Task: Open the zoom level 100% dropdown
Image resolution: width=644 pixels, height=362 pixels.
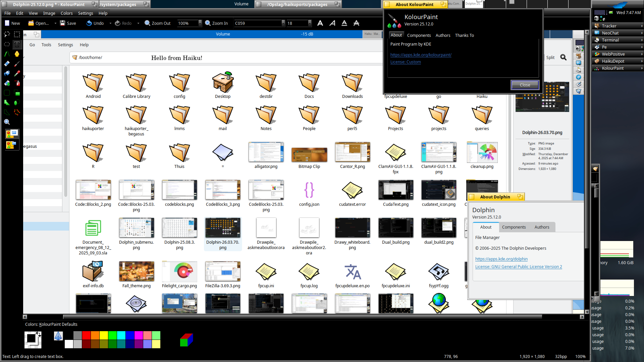Action: (x=200, y=23)
